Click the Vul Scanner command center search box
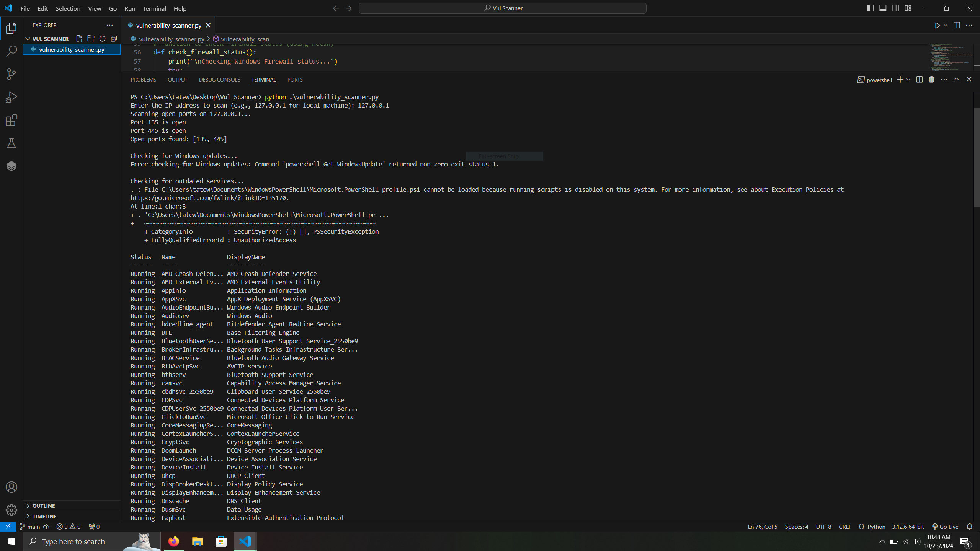This screenshot has width=980, height=551. click(502, 8)
